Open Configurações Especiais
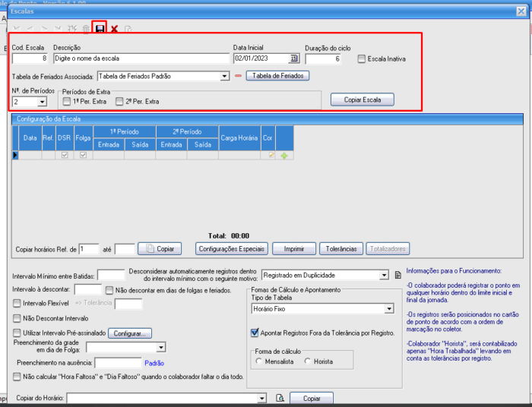This screenshot has width=532, height=407. pos(232,248)
